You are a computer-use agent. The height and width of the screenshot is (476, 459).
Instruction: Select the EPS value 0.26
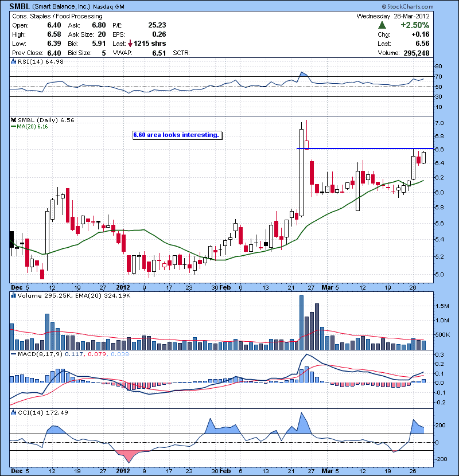click(159, 34)
